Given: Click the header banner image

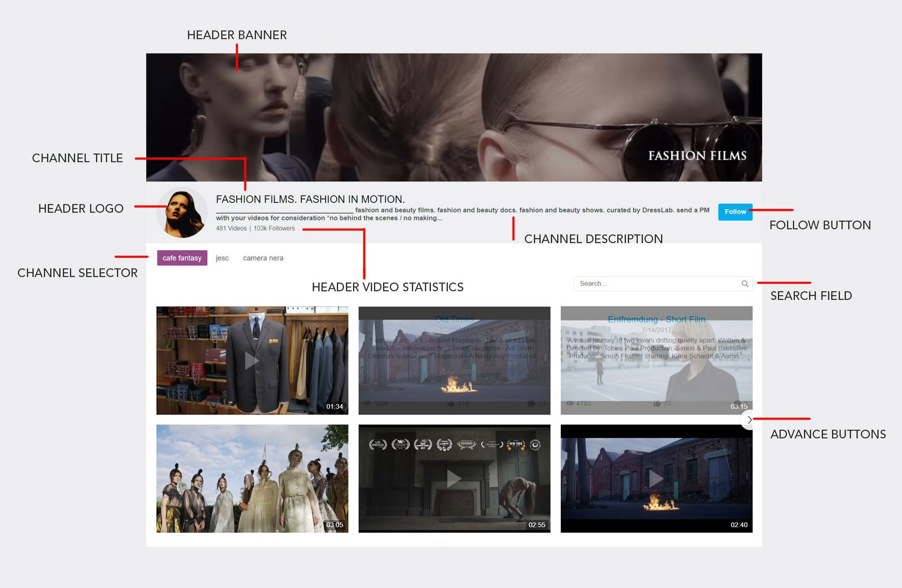Looking at the screenshot, I should pos(454,117).
